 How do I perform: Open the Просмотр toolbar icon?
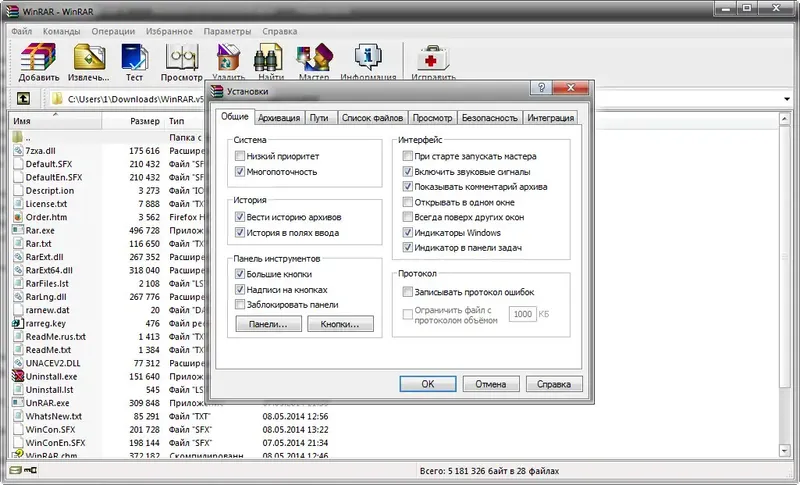click(182, 56)
